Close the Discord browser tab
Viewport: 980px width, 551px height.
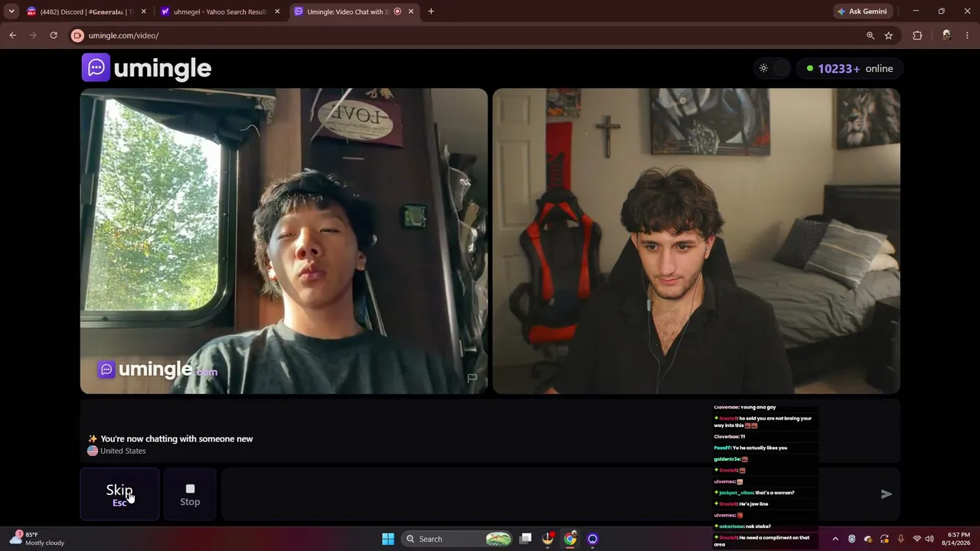[x=143, y=11]
